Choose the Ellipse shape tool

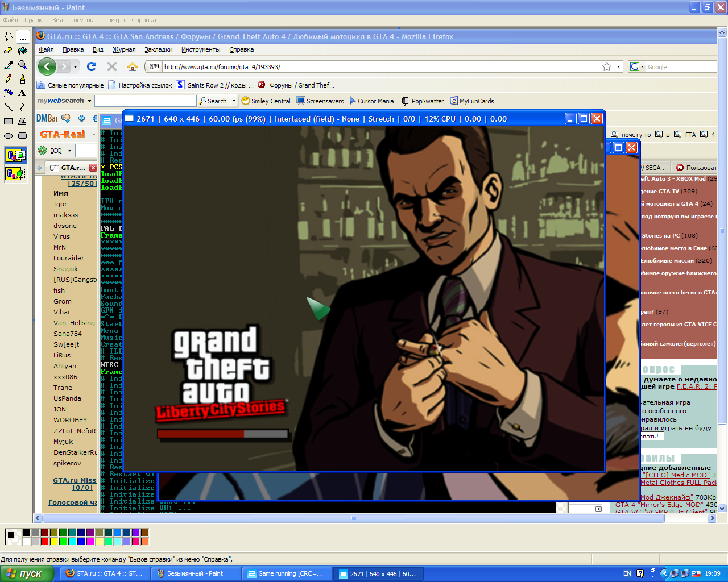[x=9, y=135]
